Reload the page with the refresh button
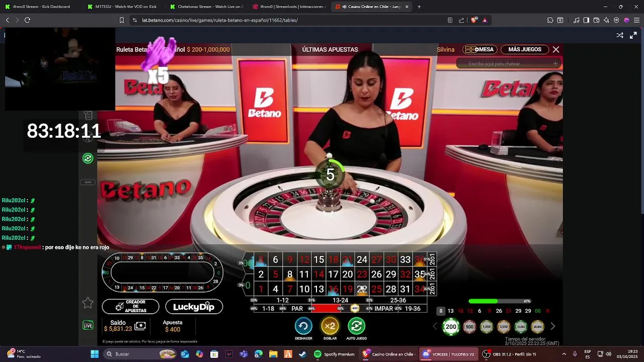The height and width of the screenshot is (362, 644). click(27, 20)
